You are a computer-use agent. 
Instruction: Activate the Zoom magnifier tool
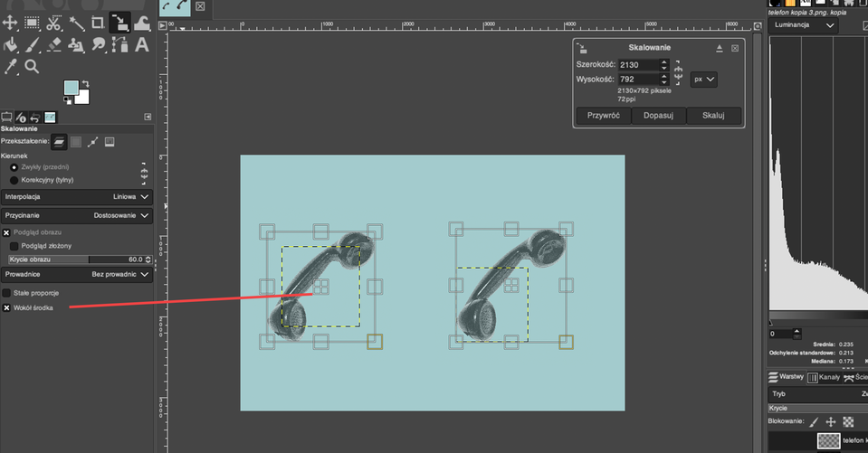(32, 66)
